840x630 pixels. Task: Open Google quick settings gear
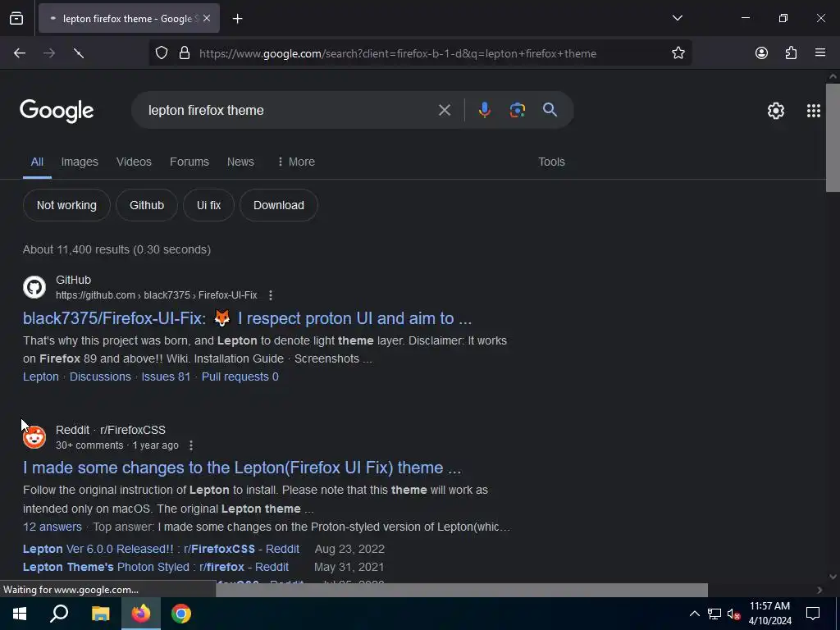tap(776, 111)
